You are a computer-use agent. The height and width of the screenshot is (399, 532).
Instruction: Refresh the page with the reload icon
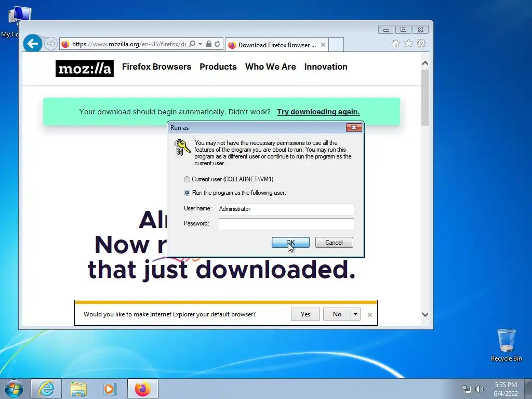[x=218, y=44]
